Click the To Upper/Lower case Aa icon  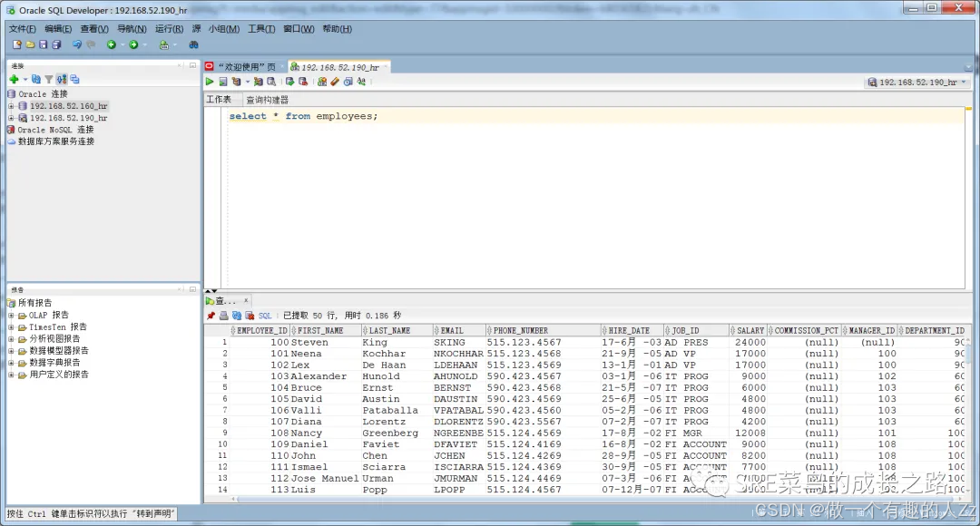(x=361, y=82)
